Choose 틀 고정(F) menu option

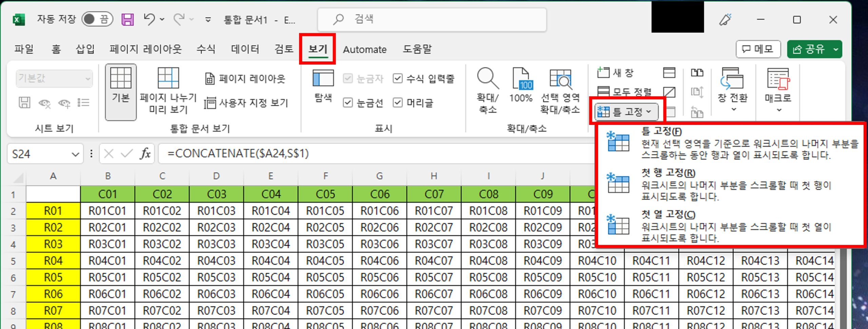731,143
